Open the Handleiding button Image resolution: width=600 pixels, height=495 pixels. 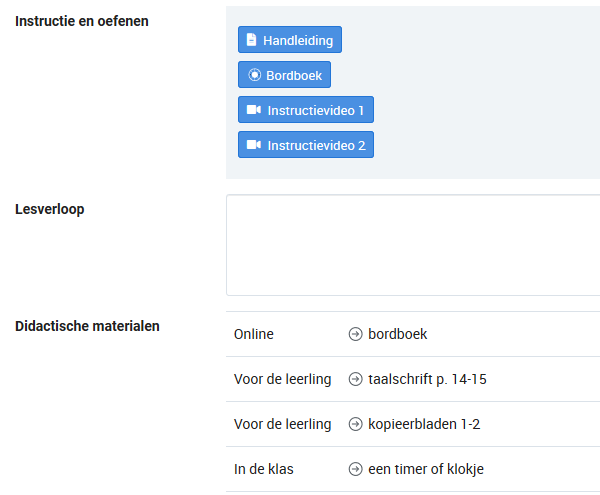tap(290, 40)
